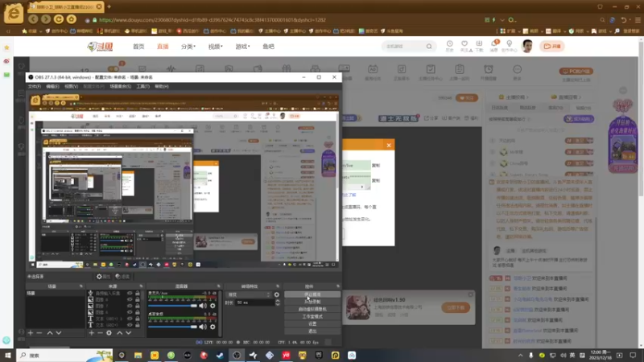This screenshot has height=362, width=644.
Task: Add a new scene with the plus icon
Action: [x=31, y=333]
